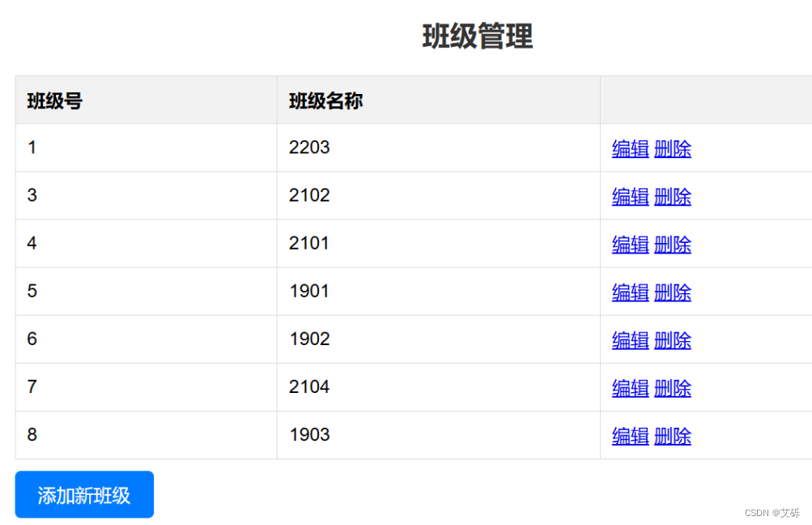Edit the class named 2102
Image resolution: width=812 pixels, height=525 pixels.
click(630, 196)
